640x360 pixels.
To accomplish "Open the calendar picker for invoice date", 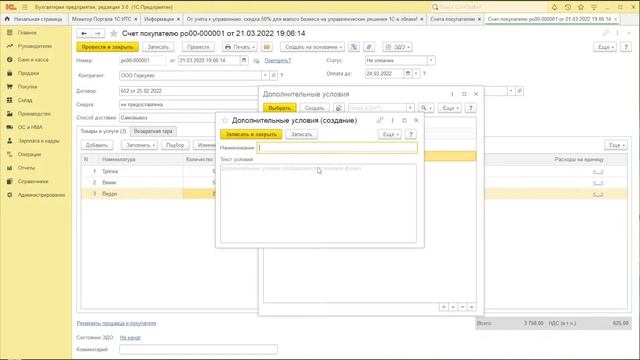I will tap(244, 60).
